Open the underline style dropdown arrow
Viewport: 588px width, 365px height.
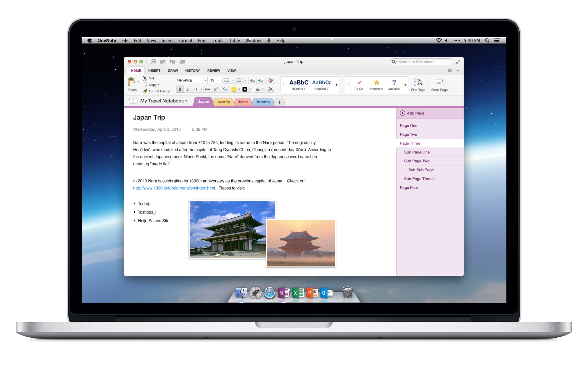(201, 89)
